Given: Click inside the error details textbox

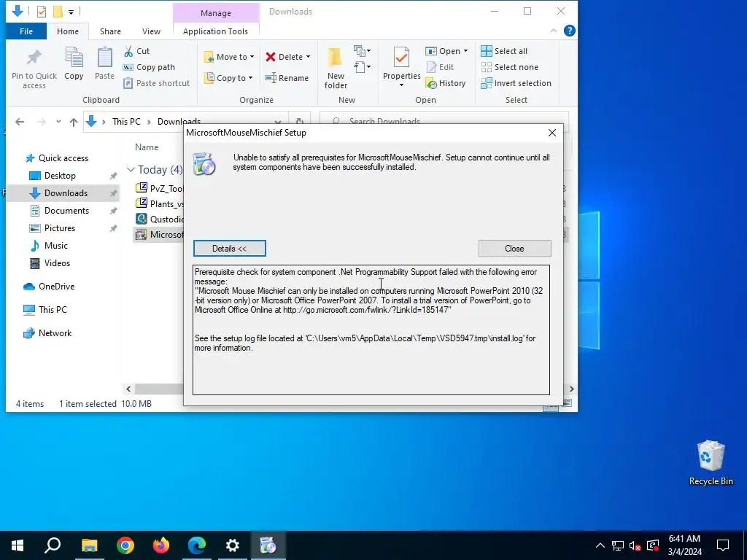Looking at the screenshot, I should pos(371,330).
